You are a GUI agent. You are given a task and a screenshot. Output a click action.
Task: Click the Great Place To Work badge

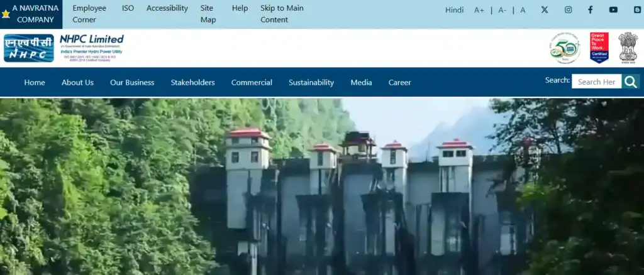click(x=599, y=48)
